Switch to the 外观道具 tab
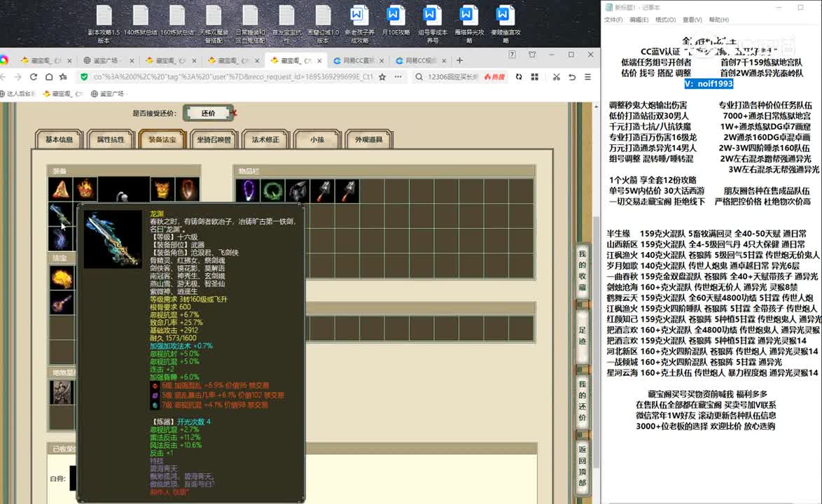 (368, 140)
